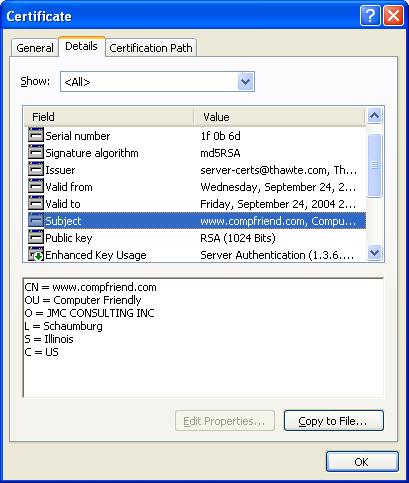Image resolution: width=409 pixels, height=483 pixels.
Task: Click the Subject field icon
Action: click(36, 220)
